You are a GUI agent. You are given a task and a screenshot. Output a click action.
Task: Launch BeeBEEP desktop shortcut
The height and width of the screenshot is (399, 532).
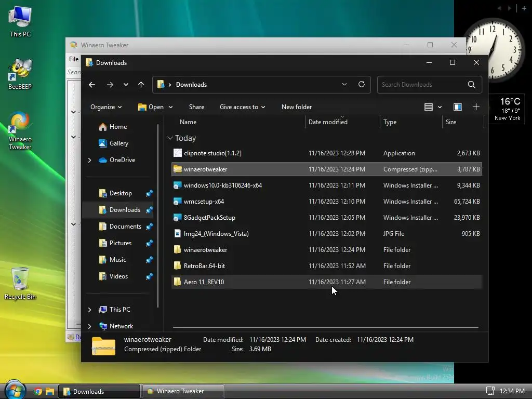pos(20,74)
